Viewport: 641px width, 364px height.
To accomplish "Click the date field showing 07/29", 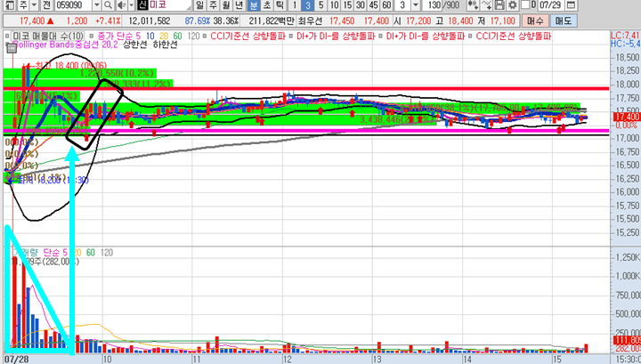I will click(550, 5).
